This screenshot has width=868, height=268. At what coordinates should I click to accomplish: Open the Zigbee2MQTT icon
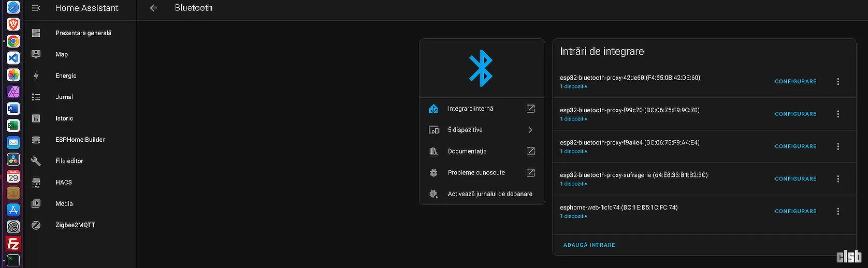click(36, 225)
